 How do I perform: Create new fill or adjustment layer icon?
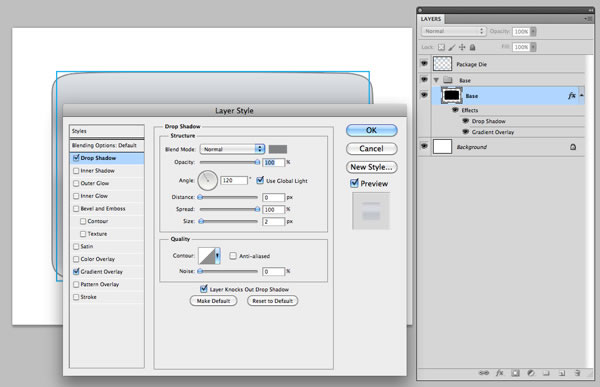tap(531, 372)
